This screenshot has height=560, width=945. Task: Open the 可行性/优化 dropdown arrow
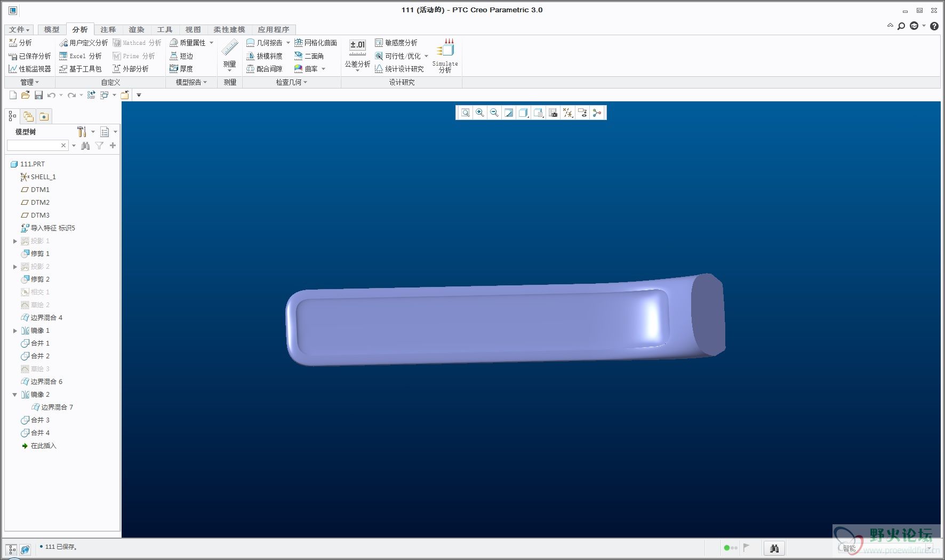[x=427, y=56]
